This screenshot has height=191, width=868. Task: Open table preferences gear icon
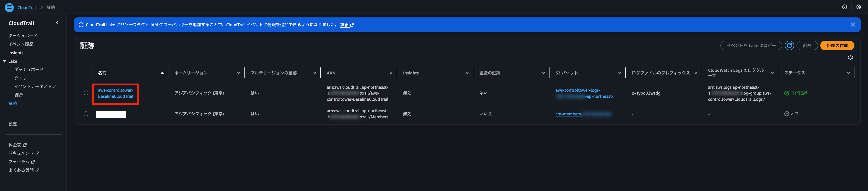point(850,58)
